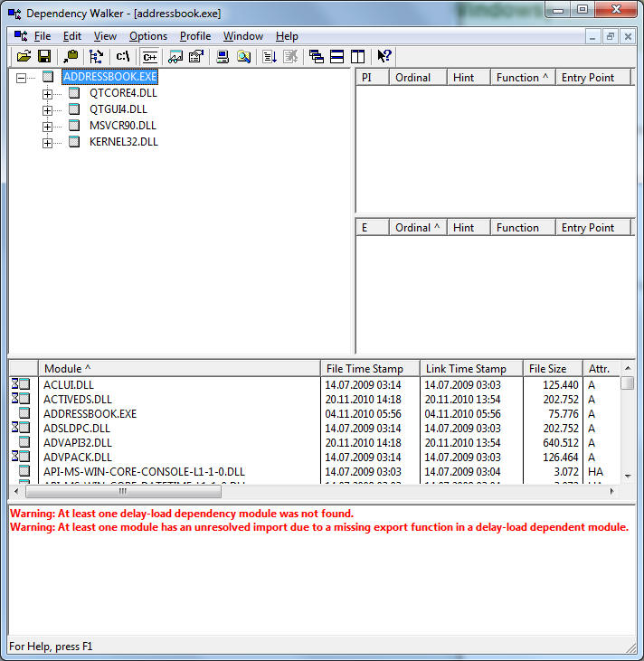Collapse the ADDRESSBOOK.EXE root node
Image resolution: width=644 pixels, height=661 pixels.
point(22,78)
